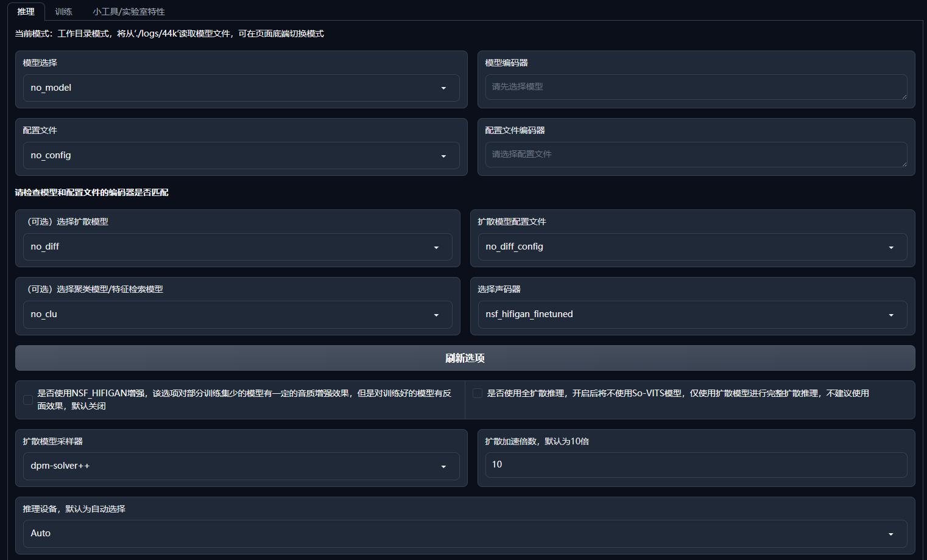Switch to the 训练 tab

[x=63, y=12]
